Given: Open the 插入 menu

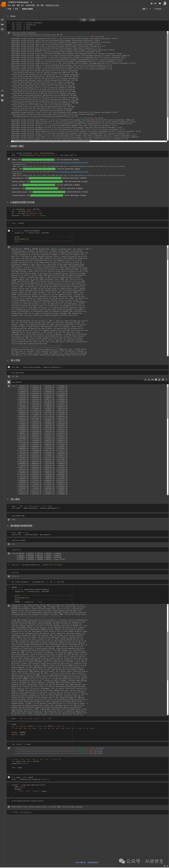Looking at the screenshot, I should [23, 5].
